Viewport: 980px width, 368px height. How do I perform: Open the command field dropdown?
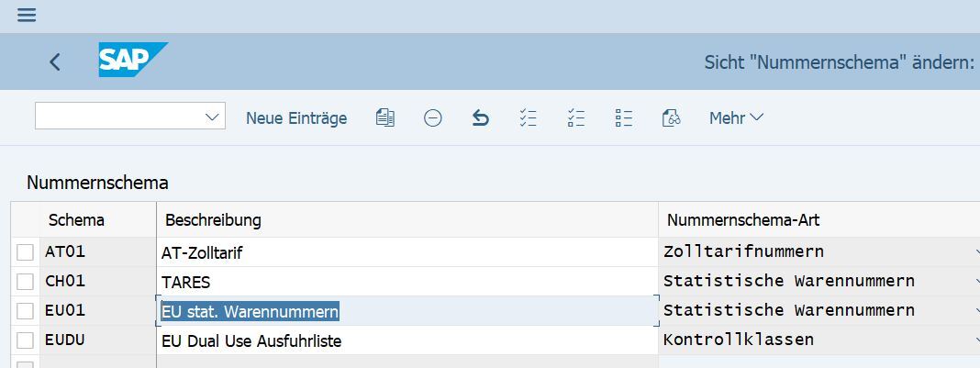[213, 117]
